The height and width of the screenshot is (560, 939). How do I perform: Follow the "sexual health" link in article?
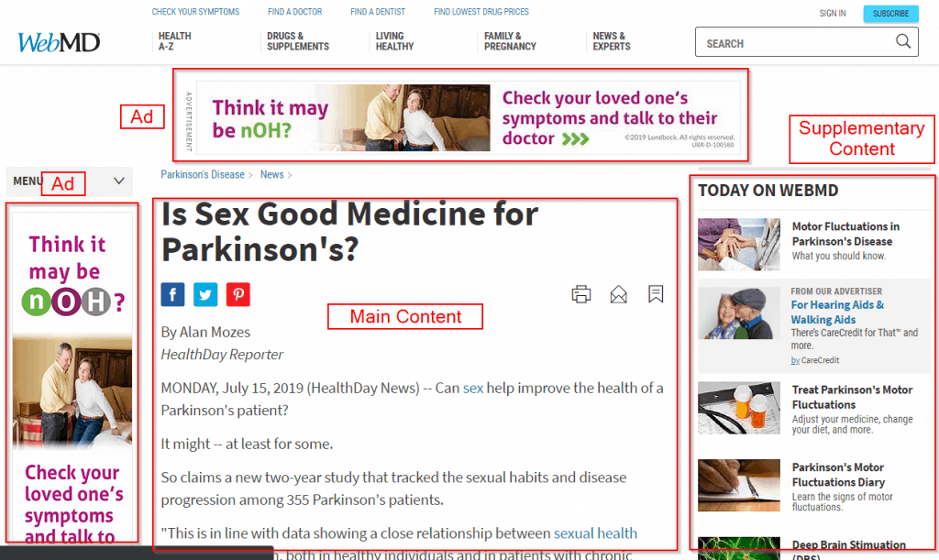tap(595, 533)
